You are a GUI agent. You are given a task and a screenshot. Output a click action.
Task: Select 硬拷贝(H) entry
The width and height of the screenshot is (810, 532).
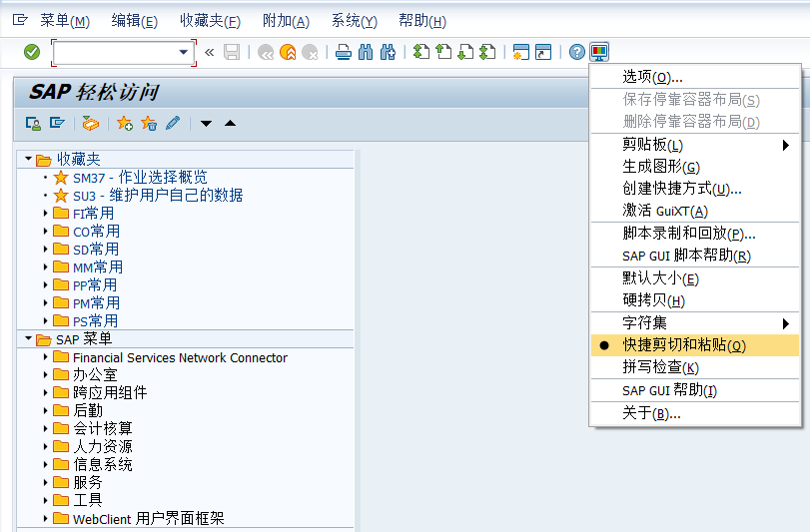[695, 300]
